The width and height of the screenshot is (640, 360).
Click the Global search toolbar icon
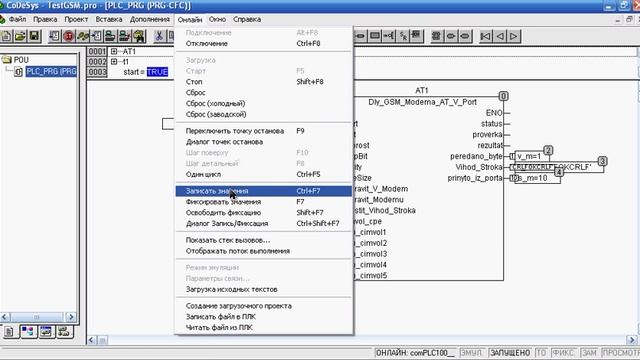[139, 36]
